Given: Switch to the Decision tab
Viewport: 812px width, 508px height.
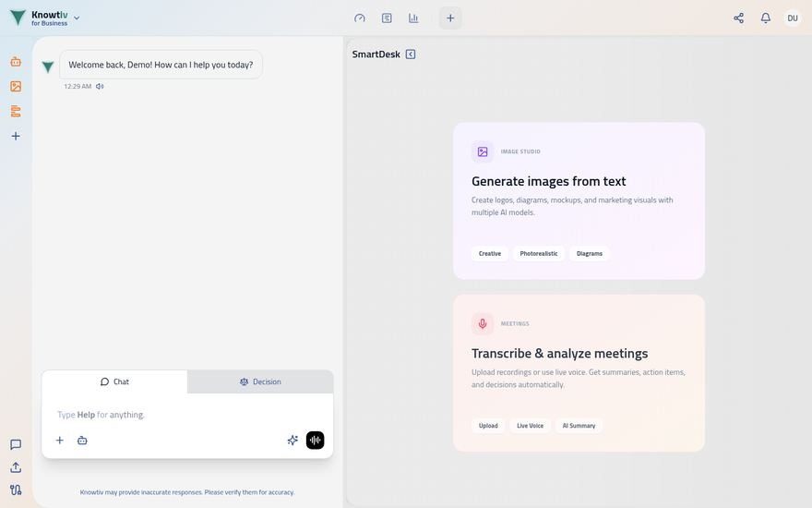Looking at the screenshot, I should click(260, 381).
